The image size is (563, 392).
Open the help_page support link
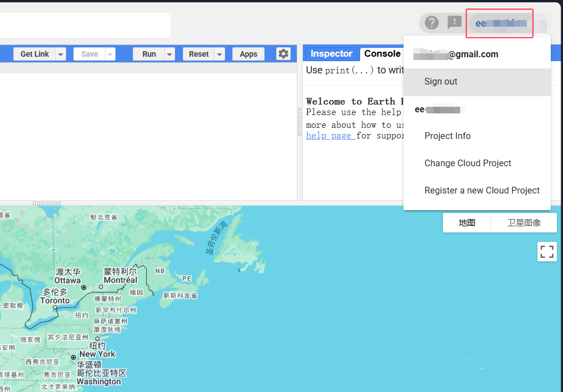pyautogui.click(x=328, y=135)
